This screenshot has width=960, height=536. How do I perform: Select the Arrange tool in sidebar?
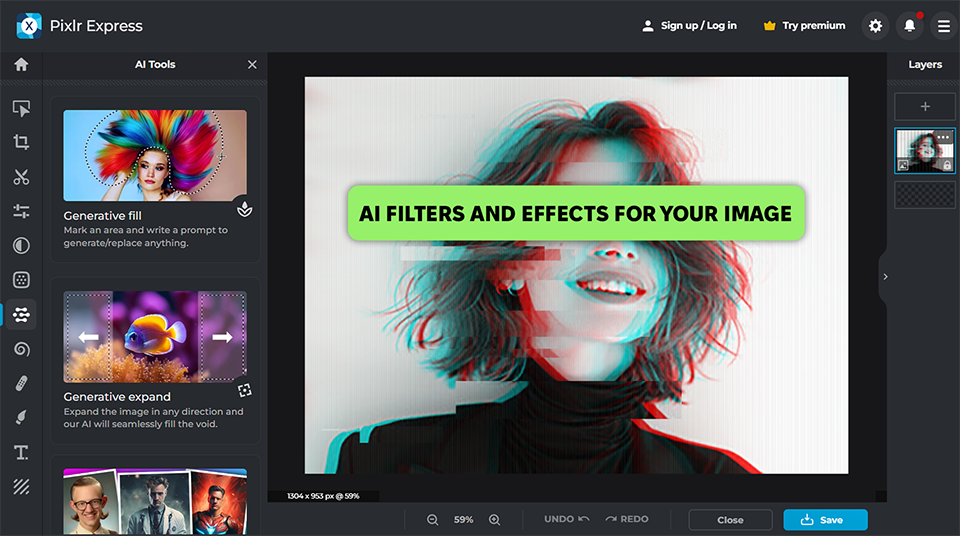point(21,108)
